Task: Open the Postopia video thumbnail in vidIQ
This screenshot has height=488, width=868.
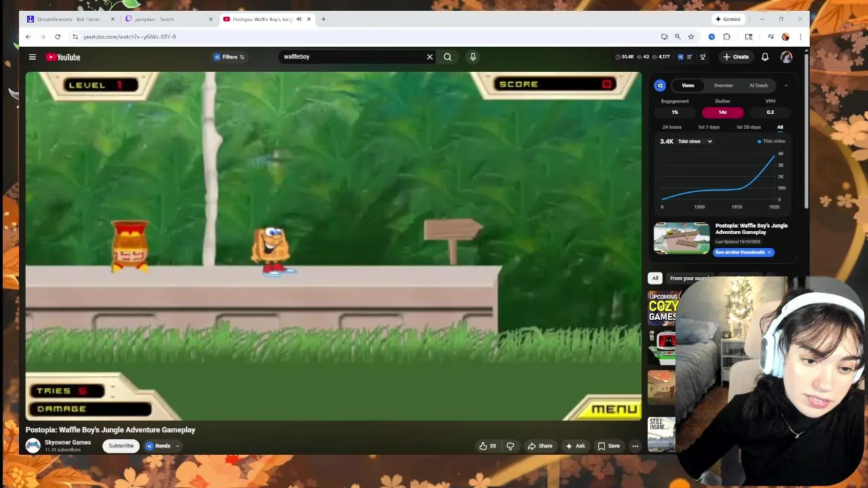Action: 682,238
